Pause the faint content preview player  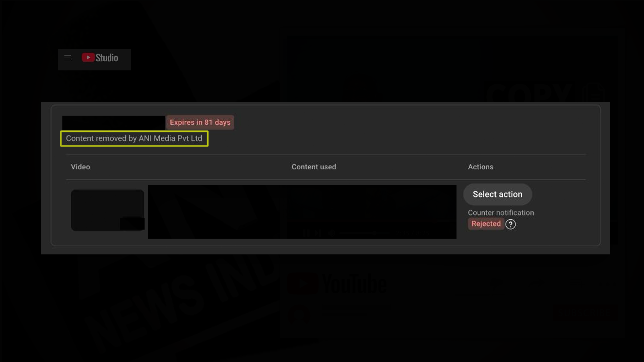306,233
